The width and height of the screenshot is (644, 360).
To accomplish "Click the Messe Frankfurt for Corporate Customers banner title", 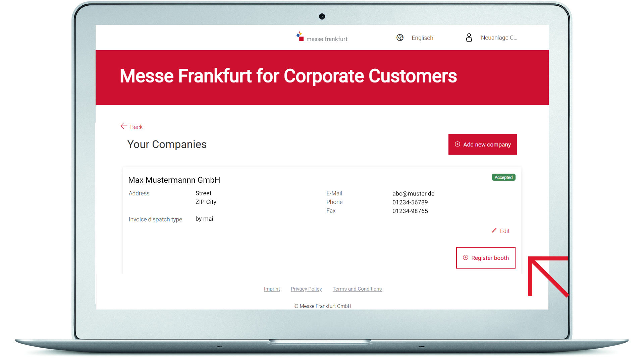I will point(288,76).
